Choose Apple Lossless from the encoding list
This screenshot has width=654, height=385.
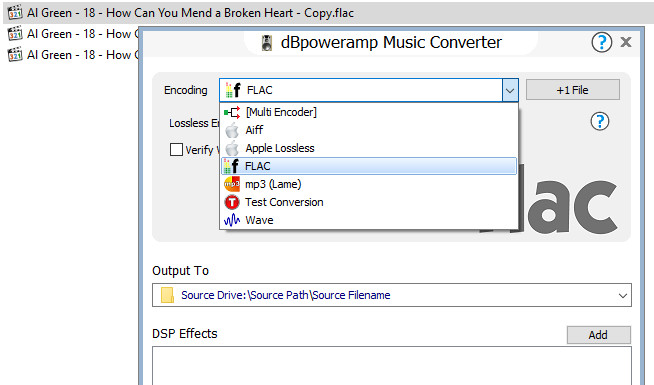(x=369, y=148)
